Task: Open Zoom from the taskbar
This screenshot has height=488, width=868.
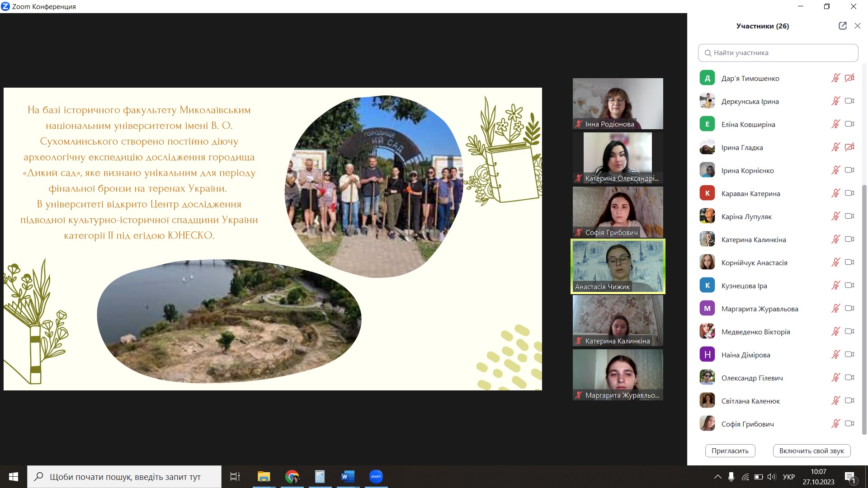Action: click(x=376, y=477)
